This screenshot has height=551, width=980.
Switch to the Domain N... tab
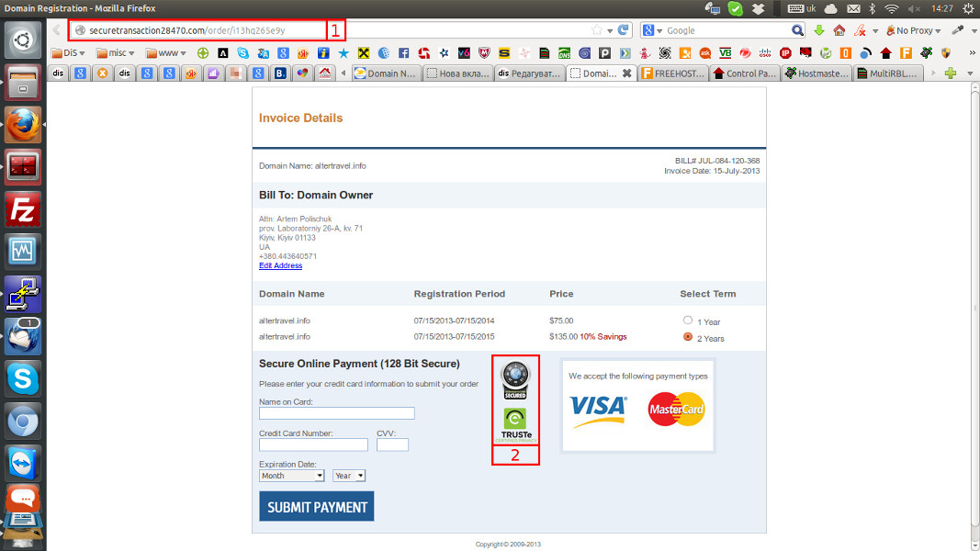point(386,73)
